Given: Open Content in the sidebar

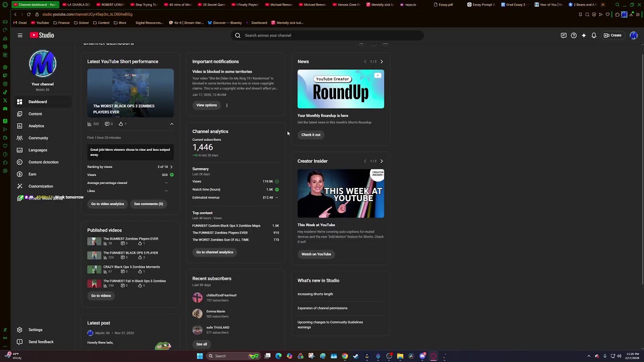Looking at the screenshot, I should coord(42,114).
